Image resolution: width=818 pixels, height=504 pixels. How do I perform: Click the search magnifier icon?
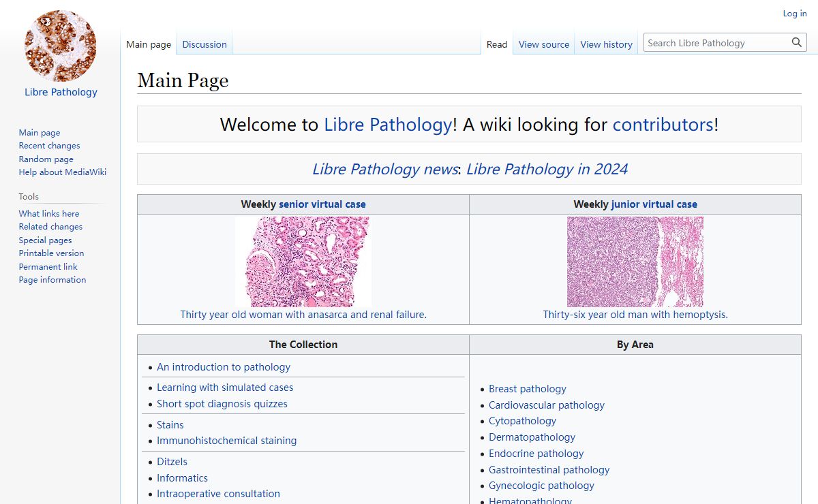pyautogui.click(x=796, y=43)
